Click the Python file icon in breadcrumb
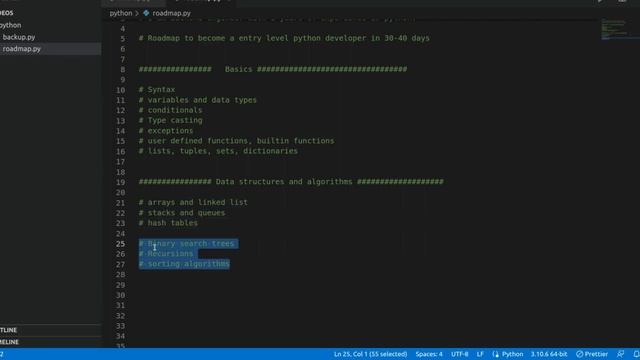Image resolution: width=640 pixels, height=360 pixels. click(x=146, y=13)
